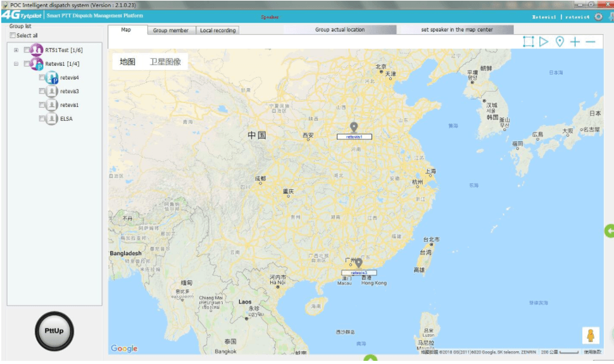Click the play track triangle icon

544,42
